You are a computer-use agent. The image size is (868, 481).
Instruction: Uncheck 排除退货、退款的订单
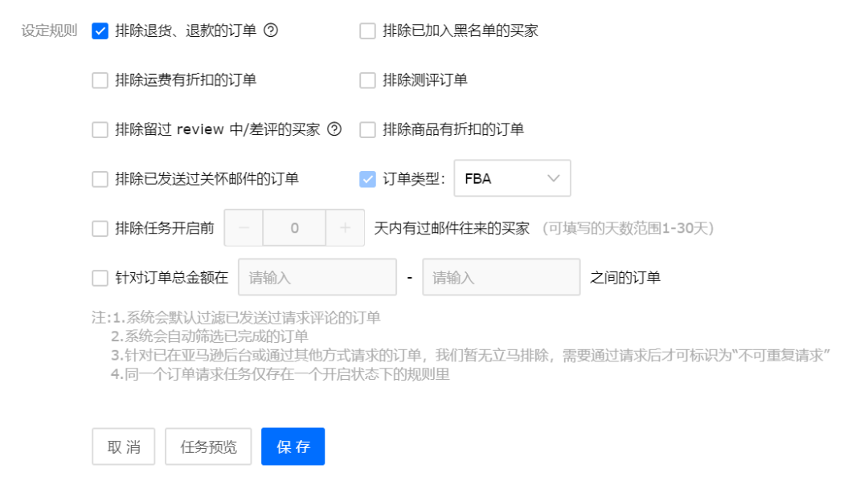click(x=100, y=31)
